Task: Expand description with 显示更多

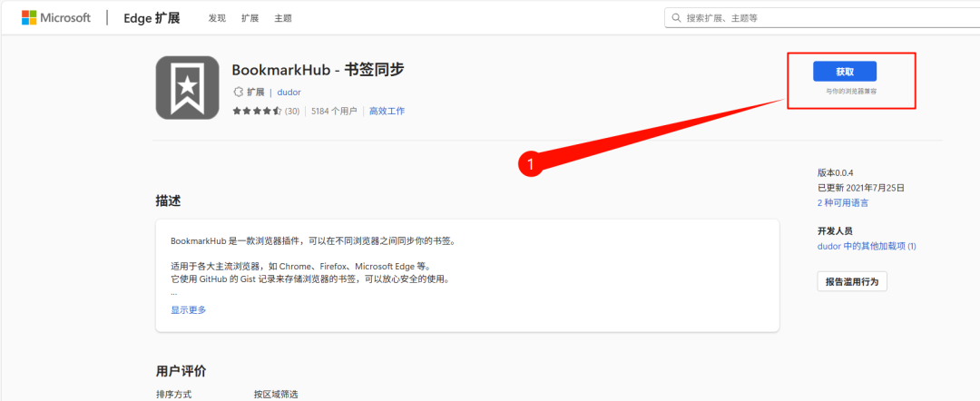Action: click(189, 309)
